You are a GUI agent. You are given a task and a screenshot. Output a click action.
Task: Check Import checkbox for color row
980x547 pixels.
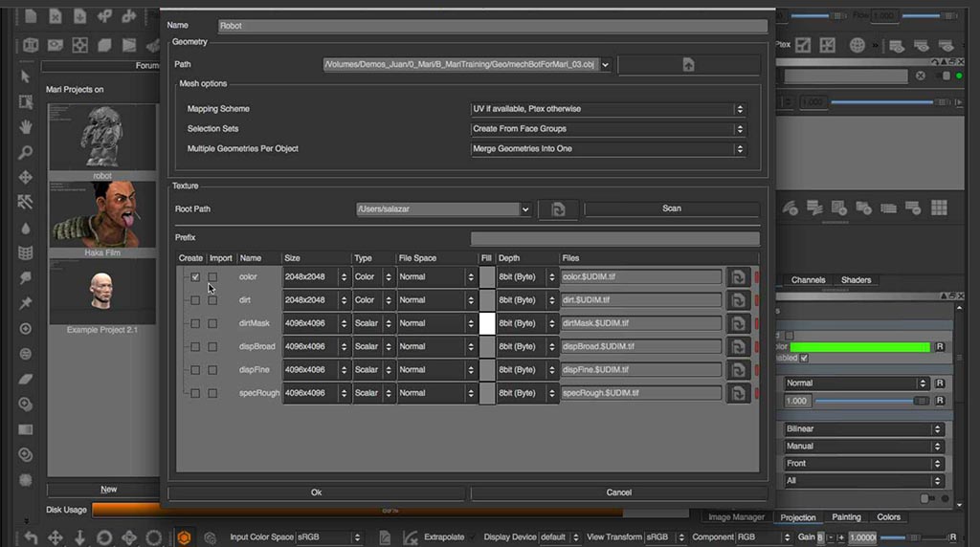pos(212,276)
